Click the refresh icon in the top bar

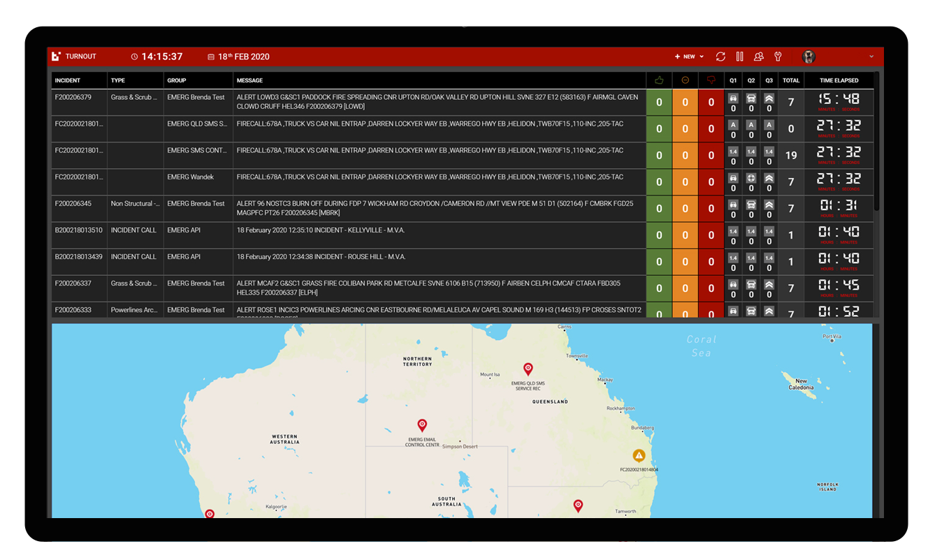coord(720,57)
